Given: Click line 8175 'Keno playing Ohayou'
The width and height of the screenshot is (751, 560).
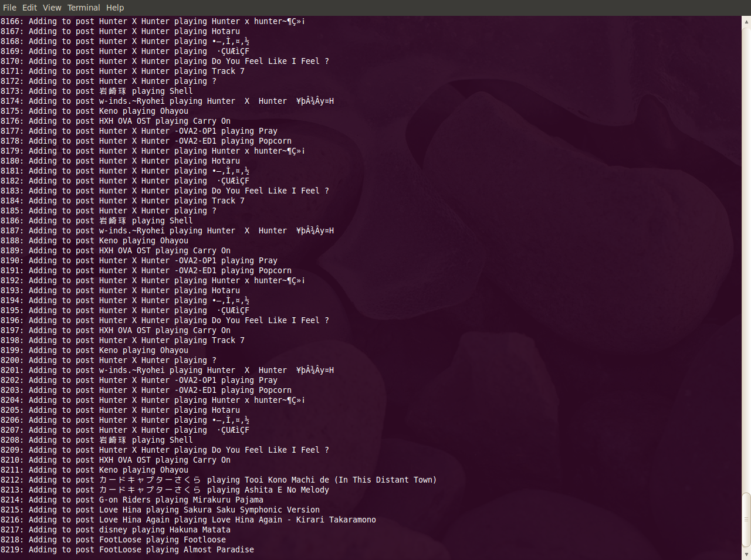Looking at the screenshot, I should coord(144,111).
